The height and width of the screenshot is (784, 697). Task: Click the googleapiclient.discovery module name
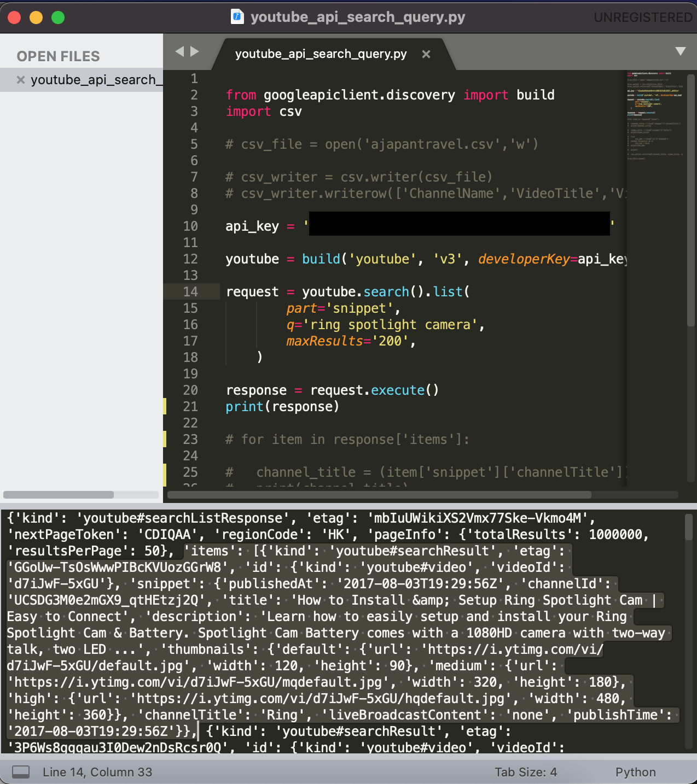359,95
